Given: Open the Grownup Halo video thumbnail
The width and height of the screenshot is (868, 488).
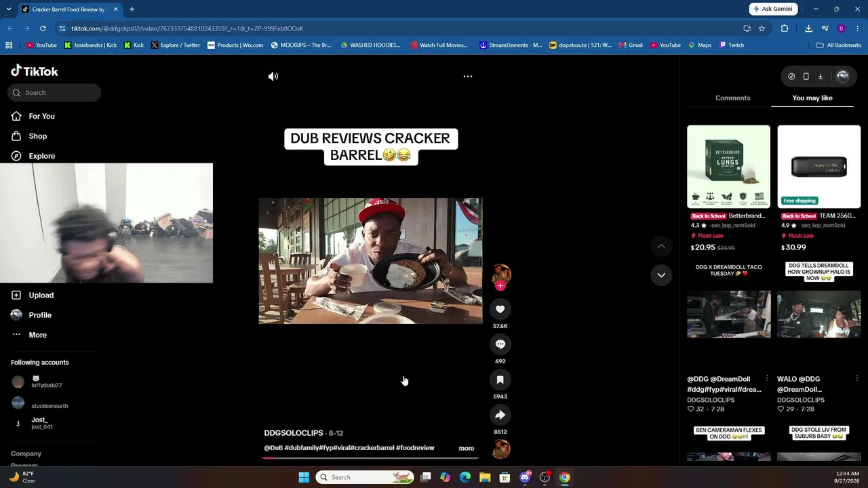Looking at the screenshot, I should [x=818, y=314].
